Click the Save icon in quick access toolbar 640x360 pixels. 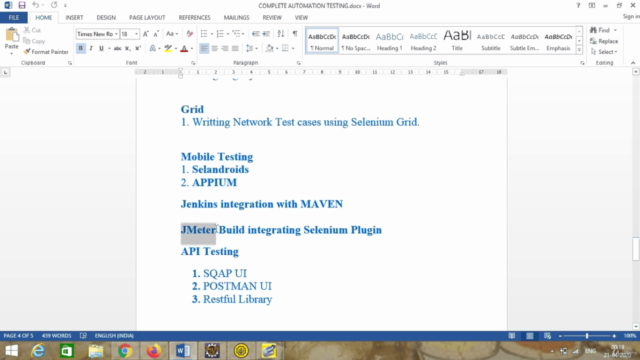tap(22, 5)
